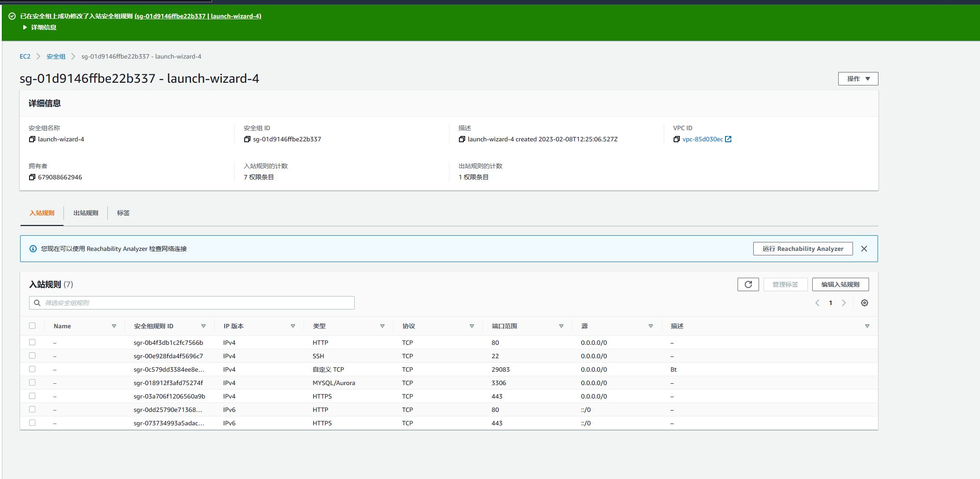Sort by the IP 版本 column arrow

[293, 326]
